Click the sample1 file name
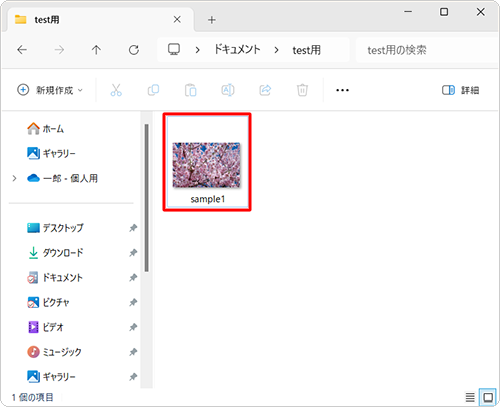 tap(208, 199)
